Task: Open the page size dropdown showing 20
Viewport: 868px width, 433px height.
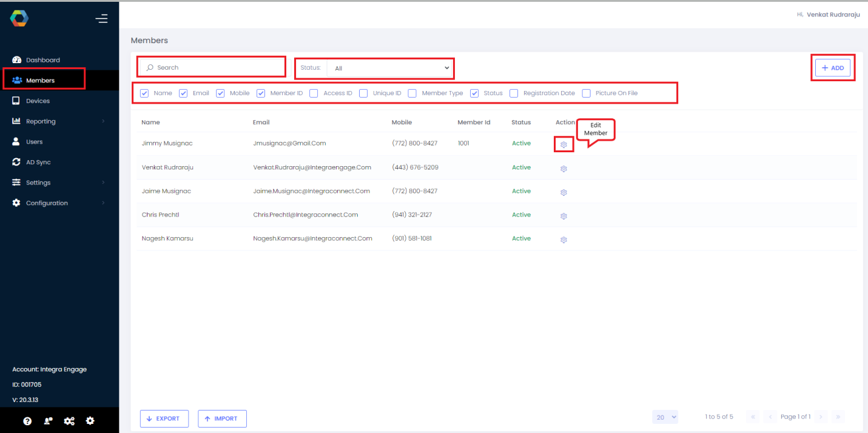Action: pos(665,417)
